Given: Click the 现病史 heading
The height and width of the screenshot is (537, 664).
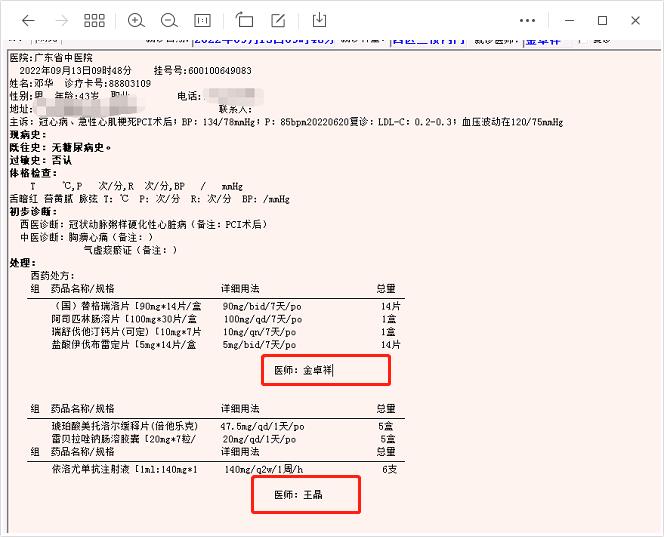Looking at the screenshot, I should tap(28, 135).
